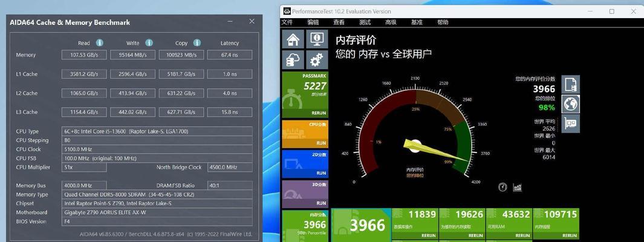Screen dimensions: 644x242
Task: Click the green 98% ranking value
Action: click(x=547, y=108)
